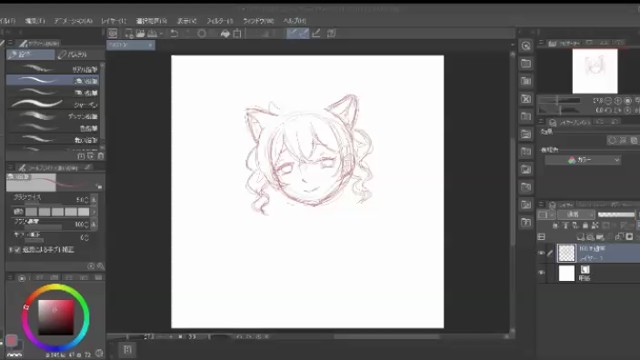Select the fifth hardness preset box
640x360 pixels.
click(83, 211)
